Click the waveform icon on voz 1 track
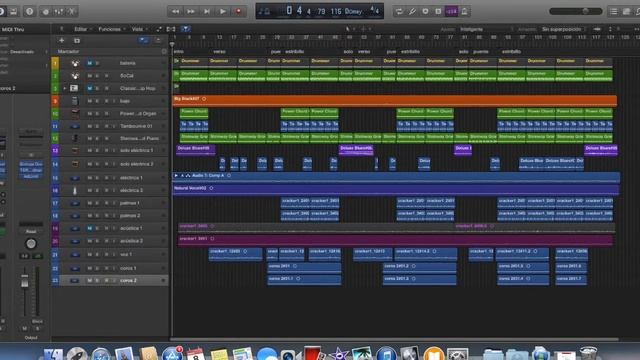The width and height of the screenshot is (640, 360). pos(75,254)
